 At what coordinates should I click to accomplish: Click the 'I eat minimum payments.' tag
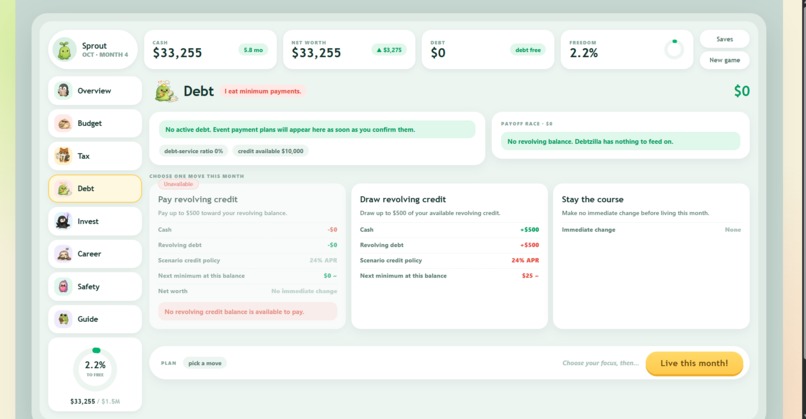pyautogui.click(x=263, y=91)
